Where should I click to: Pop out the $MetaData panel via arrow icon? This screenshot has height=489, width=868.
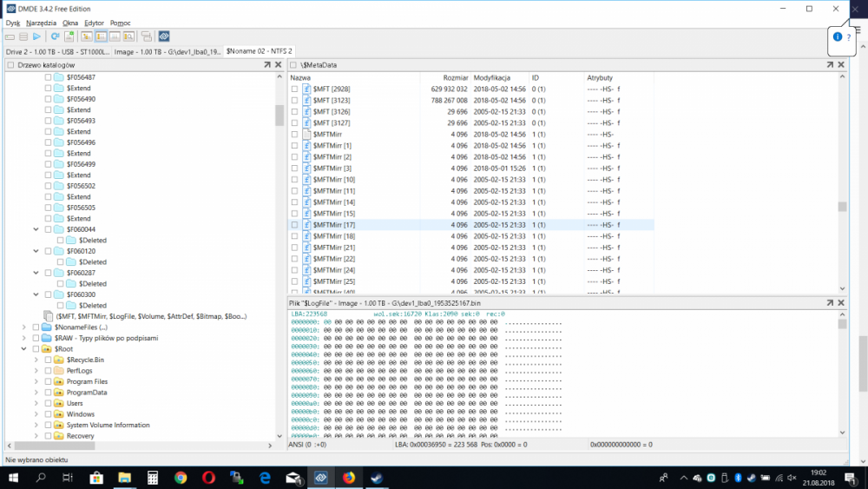coord(830,65)
